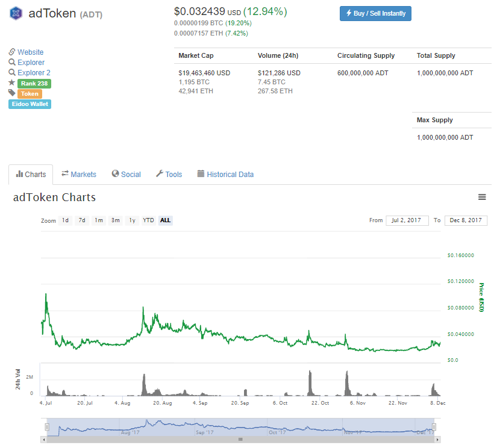Click the 1,195 BTC market cap value
The width and height of the screenshot is (494, 448).
pyautogui.click(x=194, y=82)
